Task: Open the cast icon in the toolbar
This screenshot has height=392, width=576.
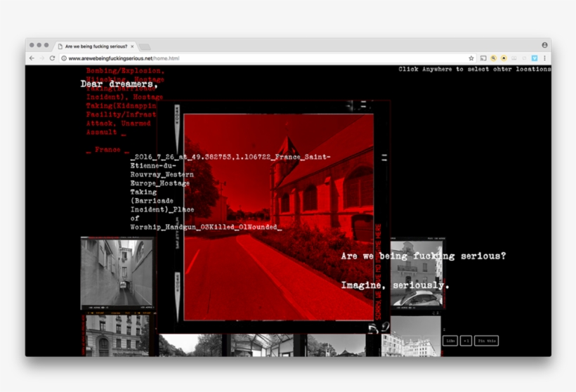Action: (x=483, y=58)
